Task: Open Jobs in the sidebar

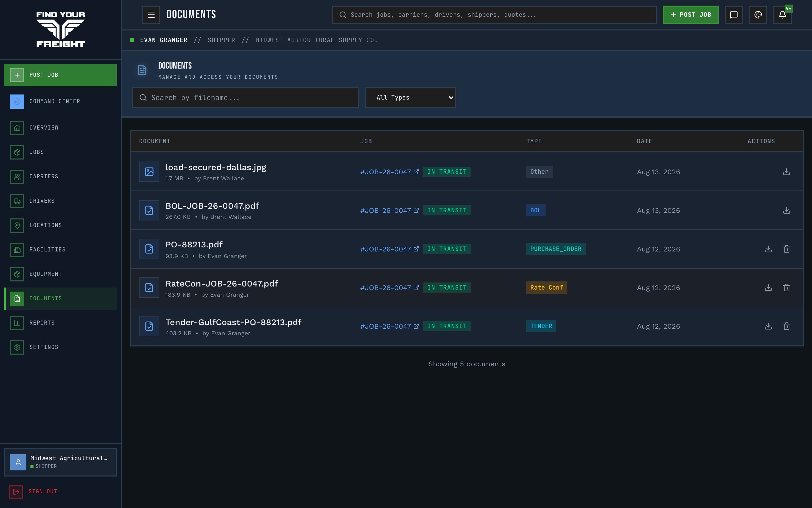Action: pyautogui.click(x=60, y=152)
